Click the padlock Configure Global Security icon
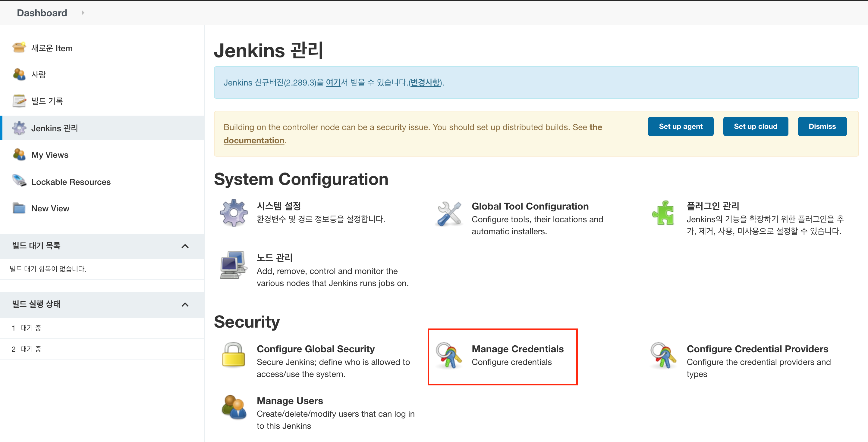Image resolution: width=868 pixels, height=442 pixels. [x=233, y=355]
